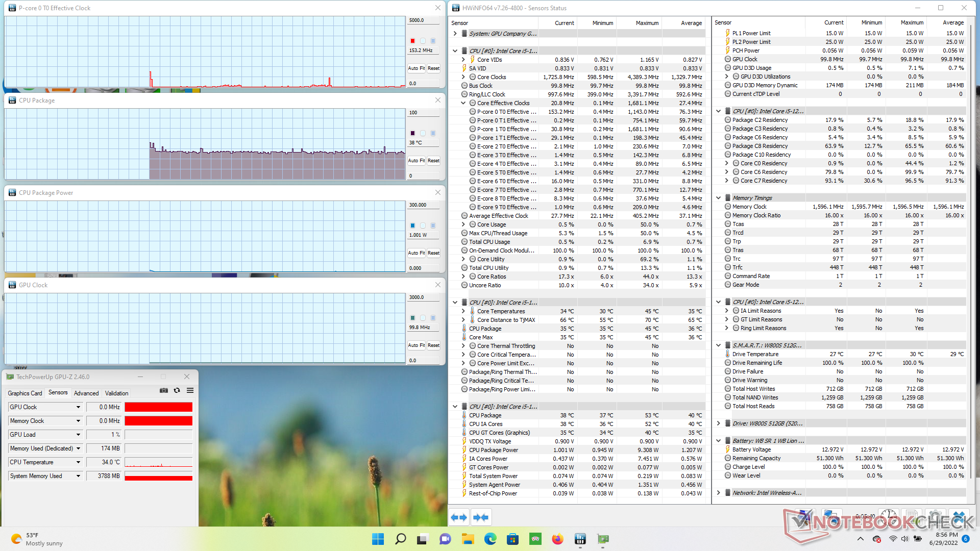Expand the Core Temperatures row
The height and width of the screenshot is (551, 980).
pos(463,311)
